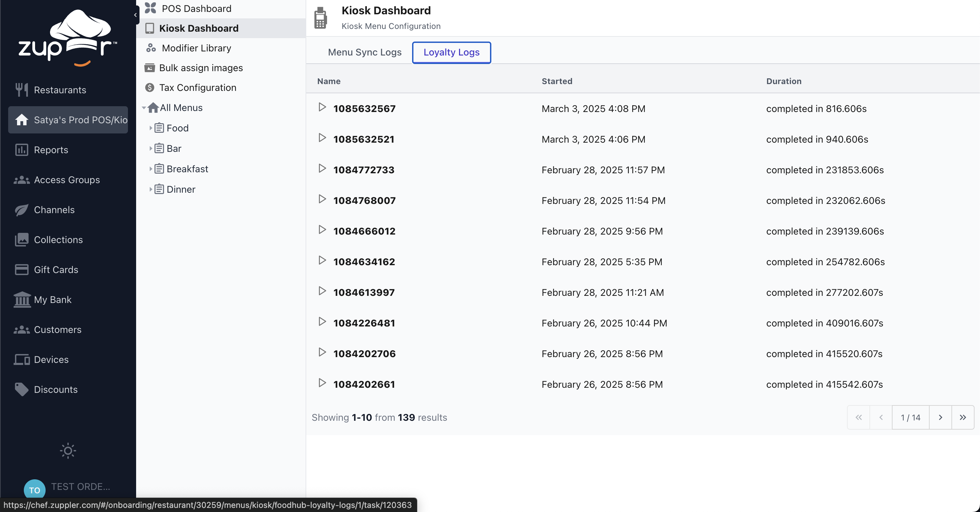This screenshot has width=980, height=512.
Task: Expand log entry 1085632567
Action: [322, 107]
